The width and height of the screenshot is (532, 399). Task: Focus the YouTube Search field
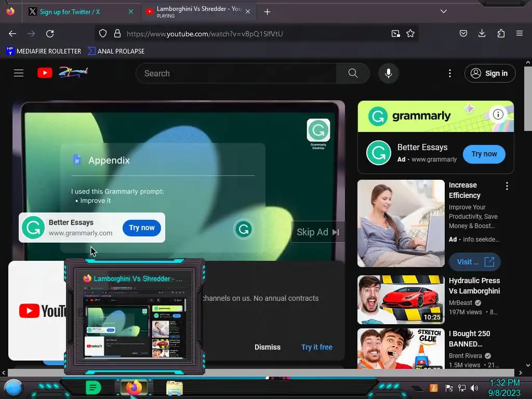click(x=236, y=73)
